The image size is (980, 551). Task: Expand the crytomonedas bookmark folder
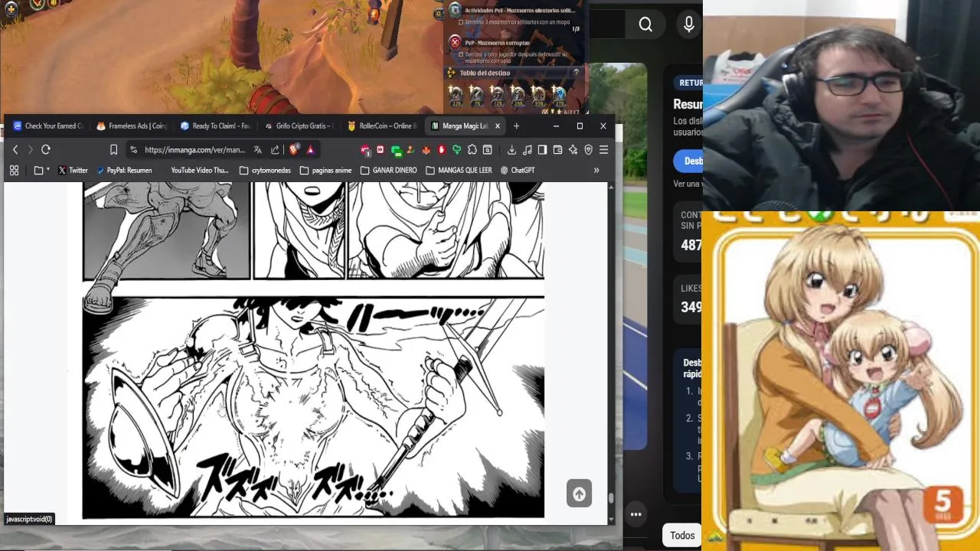(265, 171)
